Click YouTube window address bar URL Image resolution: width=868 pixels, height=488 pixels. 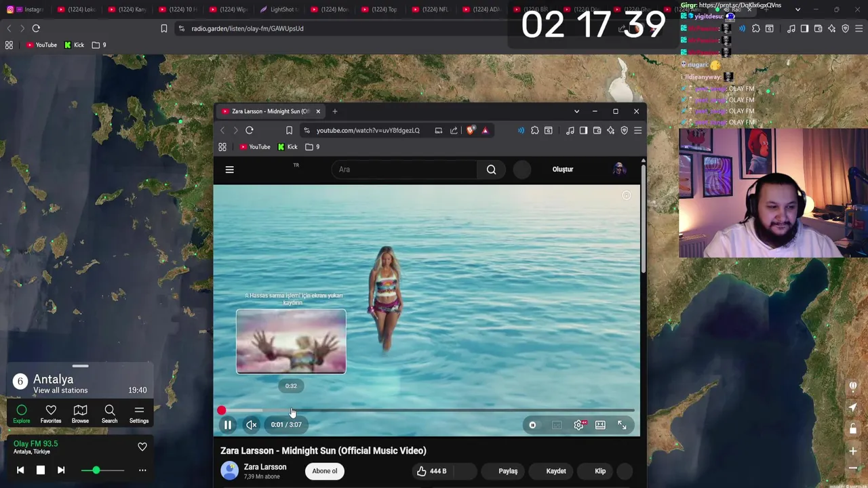point(368,130)
